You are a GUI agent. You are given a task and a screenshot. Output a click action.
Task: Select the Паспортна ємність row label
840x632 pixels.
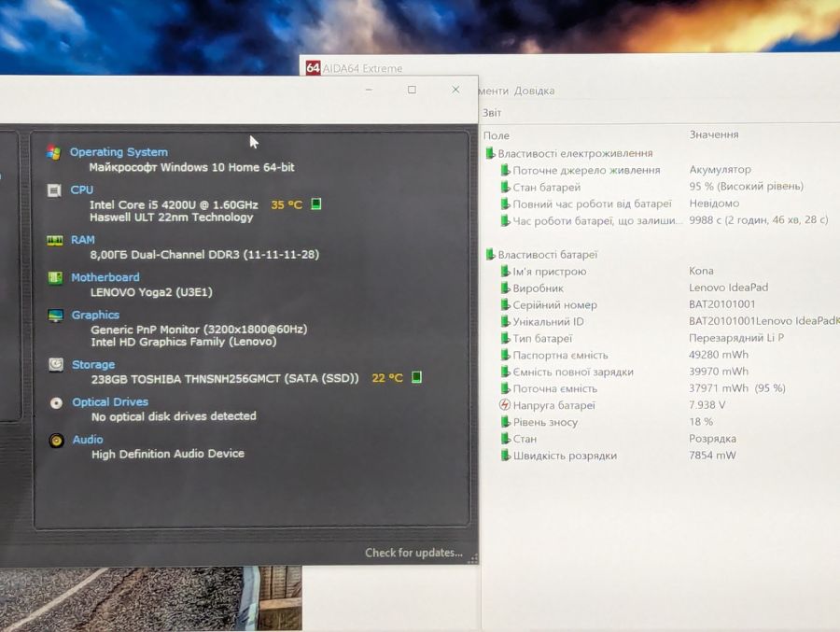[x=560, y=356]
